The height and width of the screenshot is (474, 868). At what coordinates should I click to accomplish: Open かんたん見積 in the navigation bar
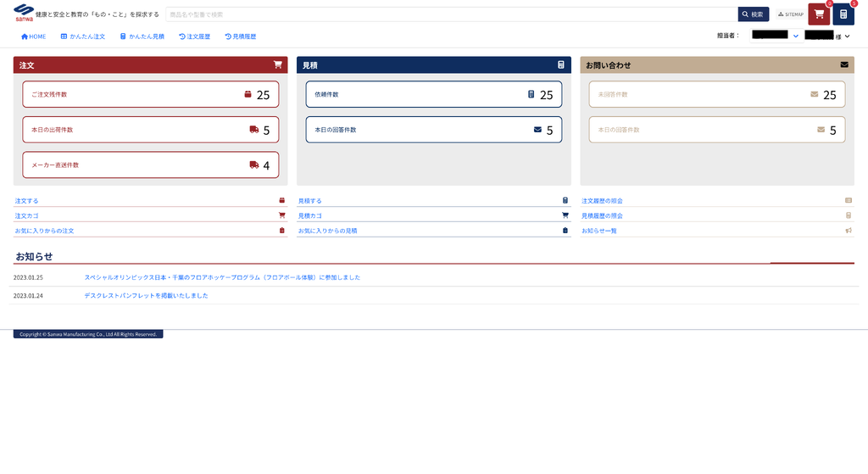click(142, 36)
